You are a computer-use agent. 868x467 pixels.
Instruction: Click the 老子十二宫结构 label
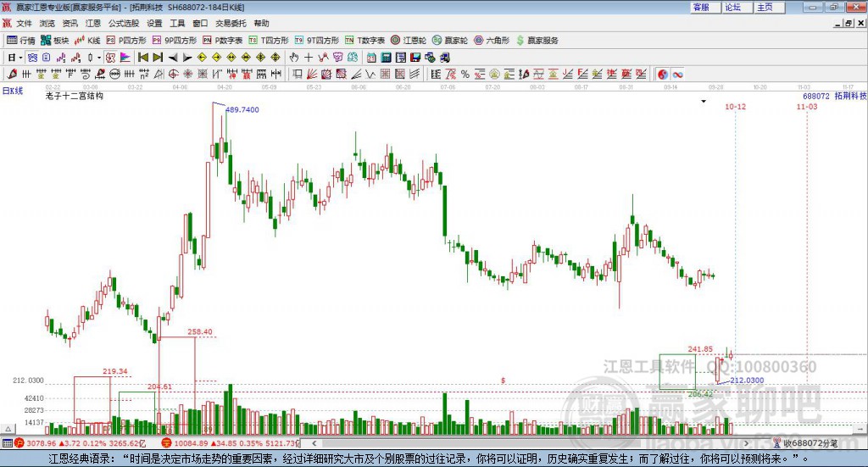(x=75, y=96)
